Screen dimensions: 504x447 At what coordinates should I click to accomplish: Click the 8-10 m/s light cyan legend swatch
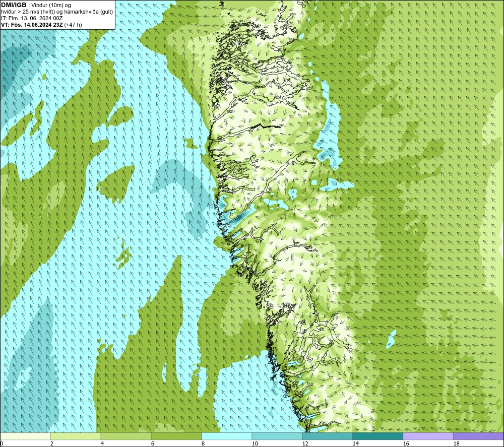click(227, 436)
